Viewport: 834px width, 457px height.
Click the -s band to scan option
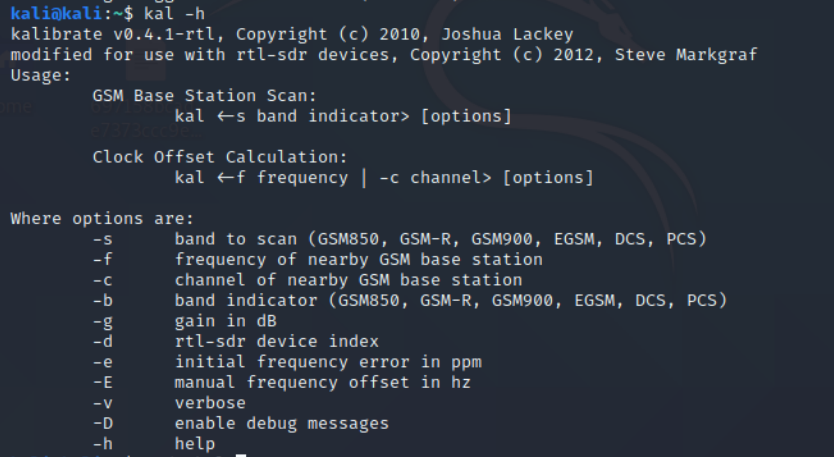[x=399, y=239]
